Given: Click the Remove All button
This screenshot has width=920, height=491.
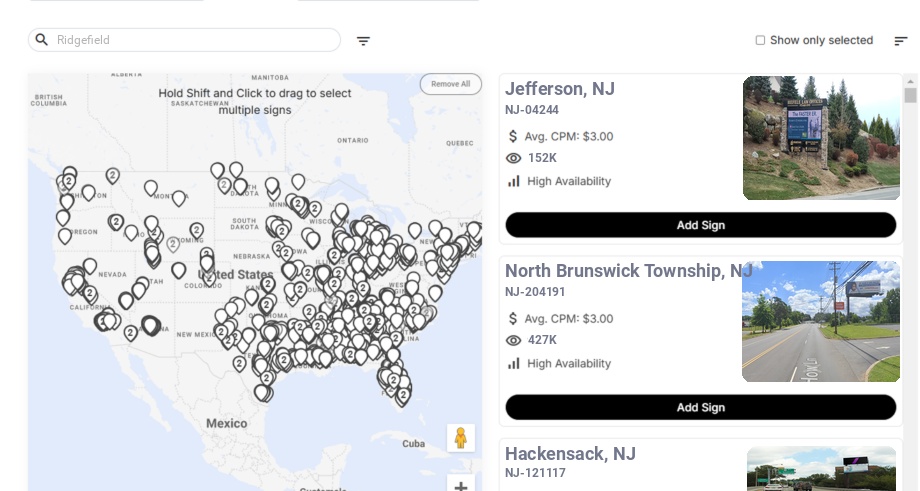Looking at the screenshot, I should [450, 84].
